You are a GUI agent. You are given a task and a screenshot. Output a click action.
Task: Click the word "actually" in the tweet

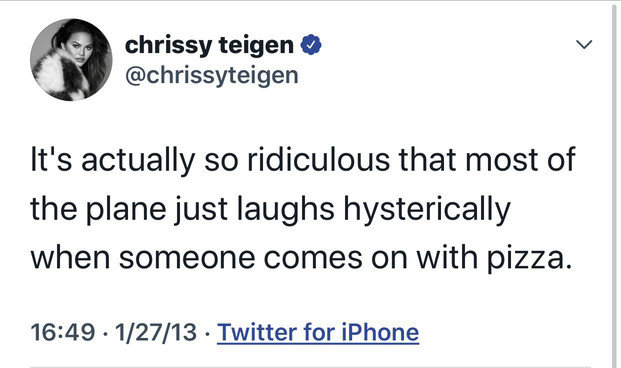[138, 160]
